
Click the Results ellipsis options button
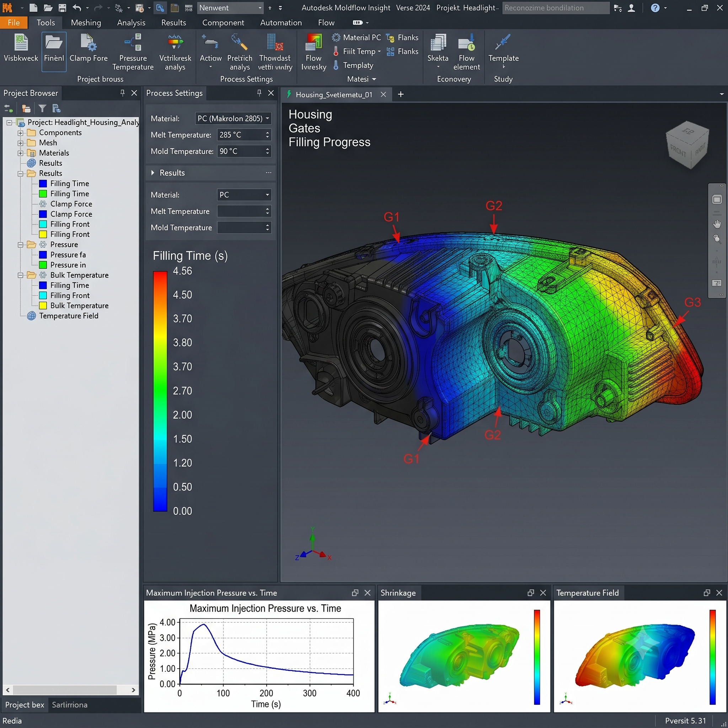pyautogui.click(x=268, y=172)
